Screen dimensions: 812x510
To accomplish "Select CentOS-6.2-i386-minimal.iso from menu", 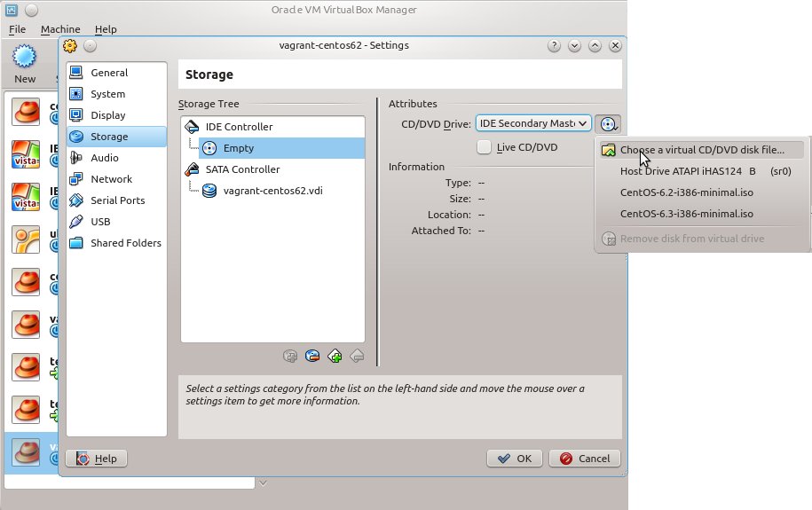I will pyautogui.click(x=702, y=192).
